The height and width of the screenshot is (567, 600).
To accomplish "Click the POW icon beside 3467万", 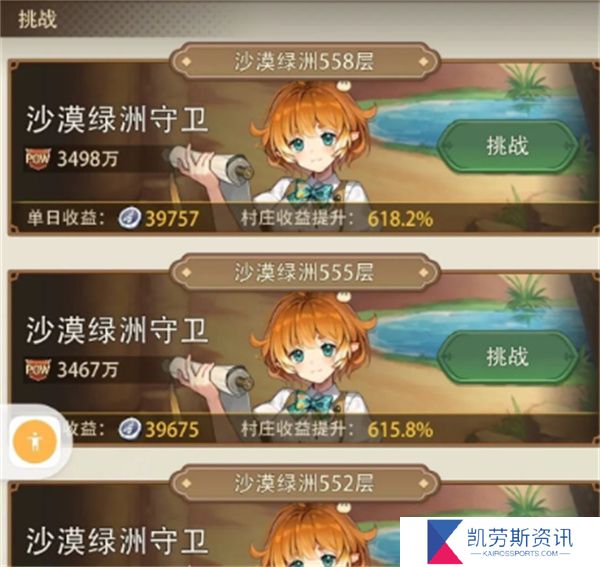I will coord(38,370).
